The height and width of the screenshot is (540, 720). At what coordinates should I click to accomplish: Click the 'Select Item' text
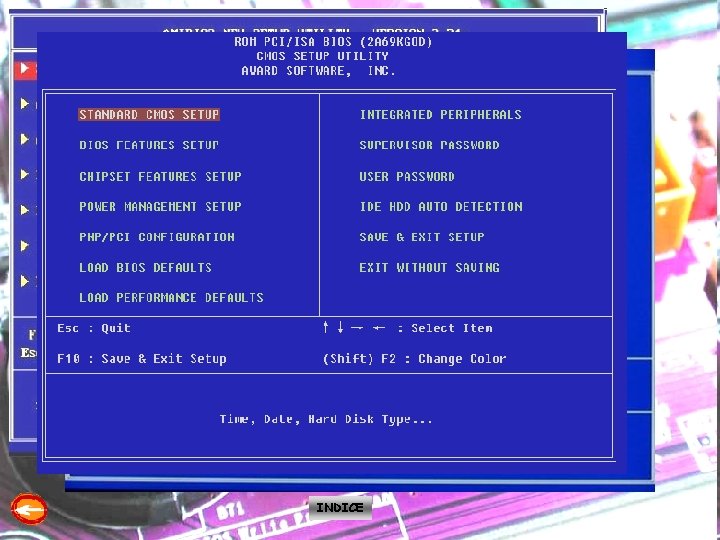(x=452, y=328)
